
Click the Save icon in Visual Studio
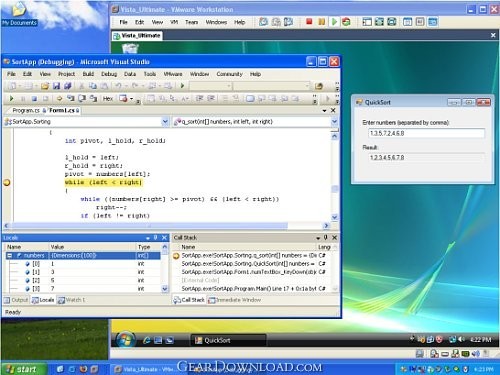tap(56, 86)
